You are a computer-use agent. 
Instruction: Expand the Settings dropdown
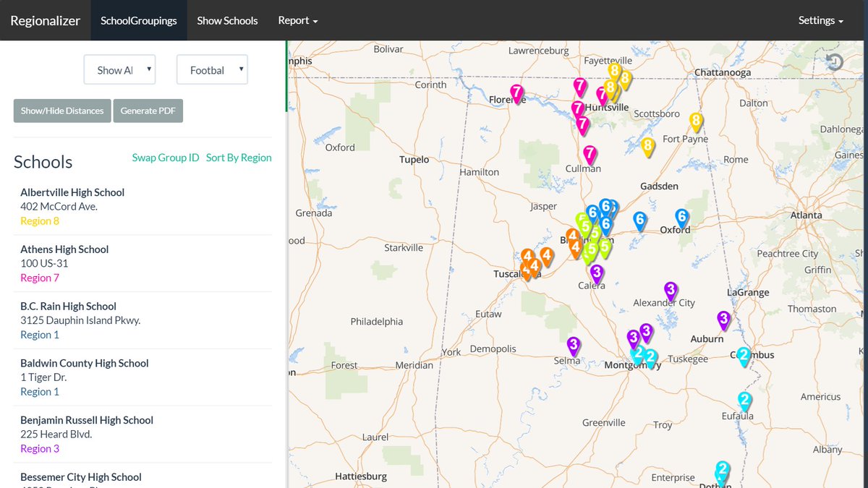click(x=820, y=20)
